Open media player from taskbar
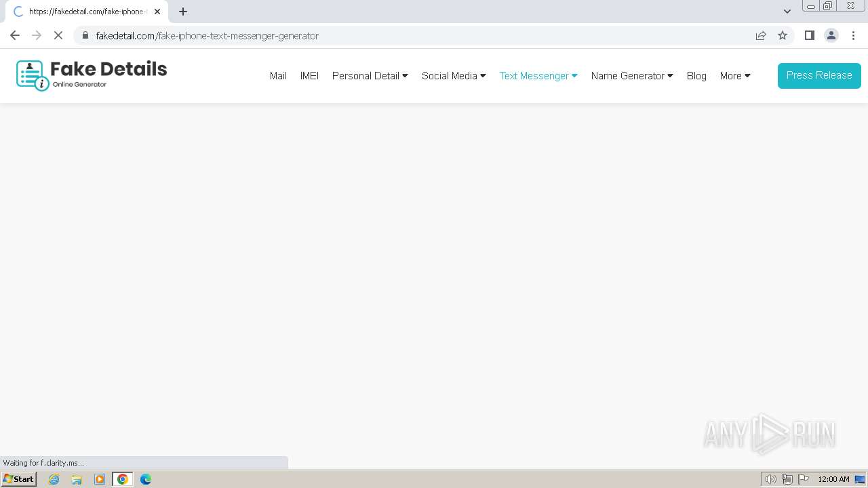 click(100, 479)
